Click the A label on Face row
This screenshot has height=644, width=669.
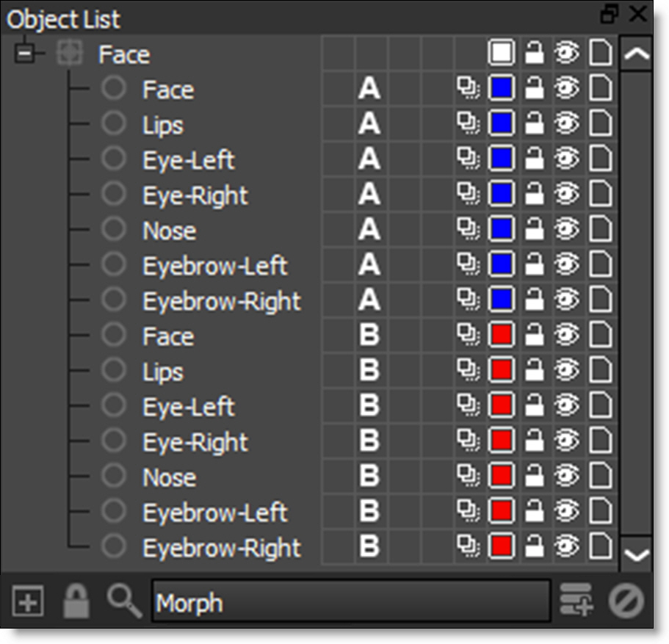[369, 90]
